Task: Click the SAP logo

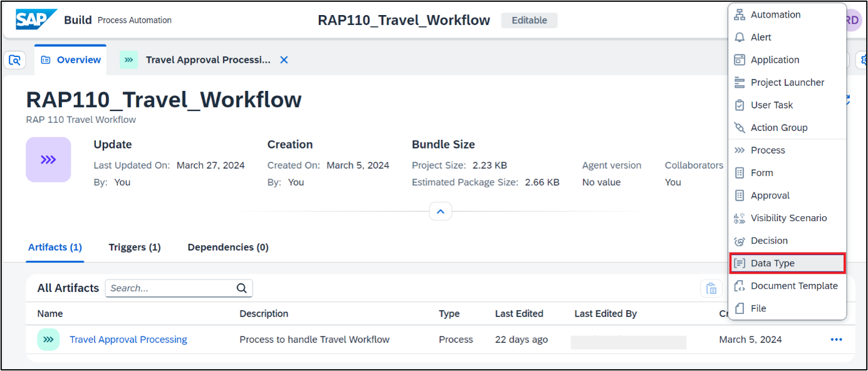Action: tap(36, 19)
